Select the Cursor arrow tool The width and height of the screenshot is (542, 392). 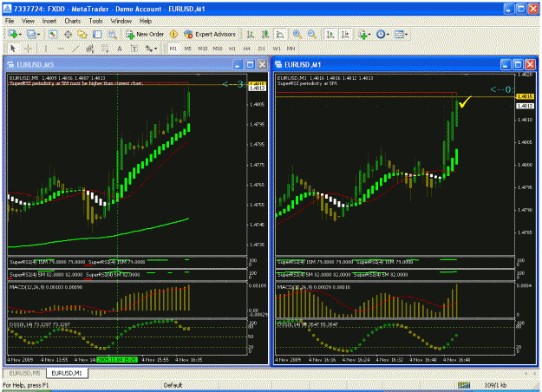[13, 49]
